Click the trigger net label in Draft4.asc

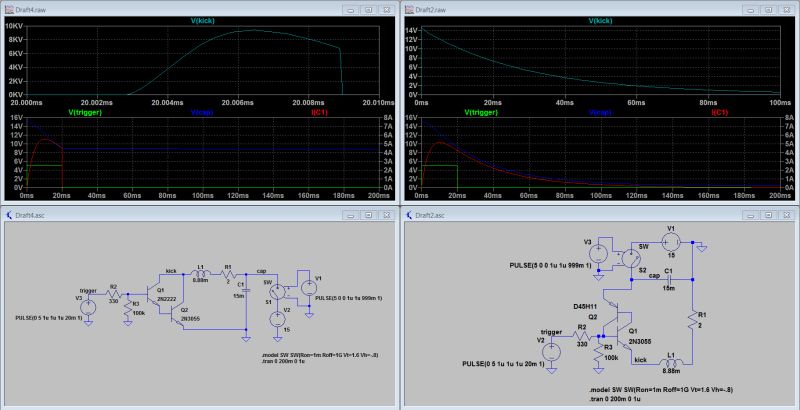point(88,291)
